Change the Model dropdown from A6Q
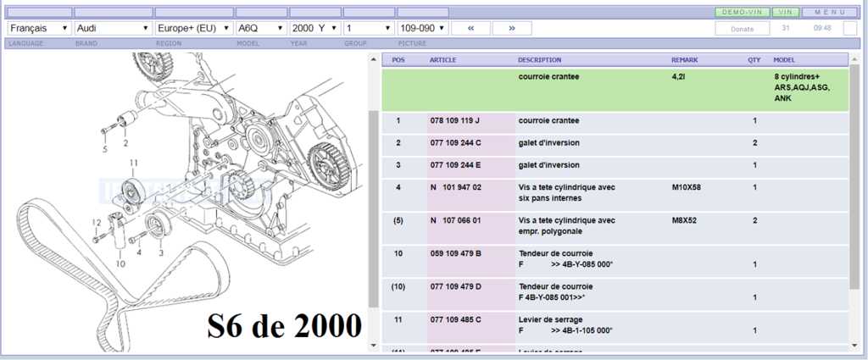The height and width of the screenshot is (360, 868). tap(261, 28)
